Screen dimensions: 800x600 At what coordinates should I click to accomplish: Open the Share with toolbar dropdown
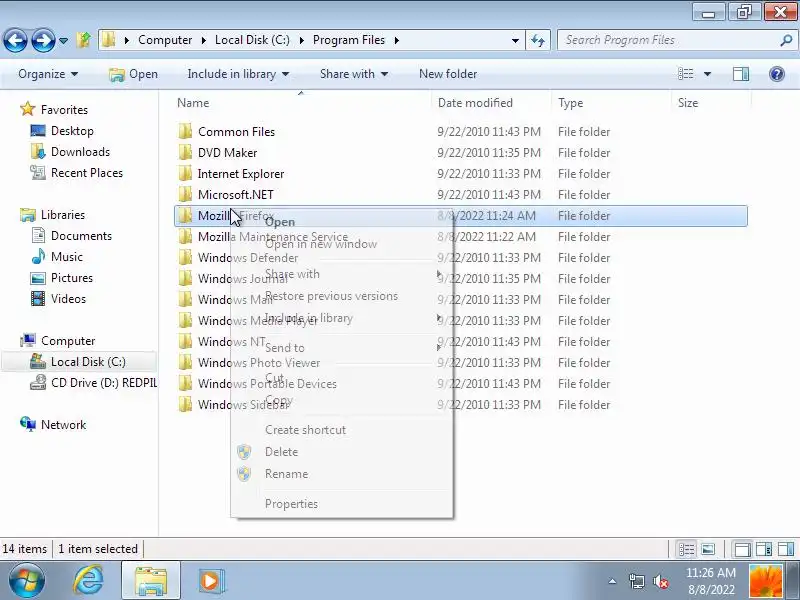pyautogui.click(x=354, y=74)
